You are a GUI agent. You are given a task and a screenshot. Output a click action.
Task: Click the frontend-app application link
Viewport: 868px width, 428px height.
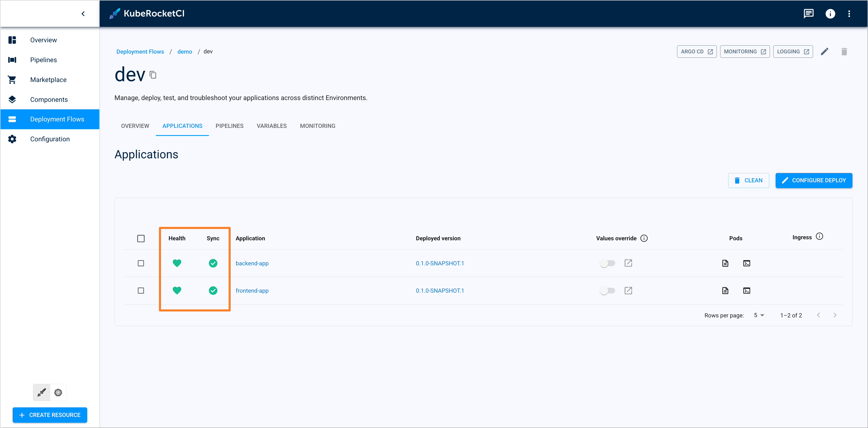[252, 290]
